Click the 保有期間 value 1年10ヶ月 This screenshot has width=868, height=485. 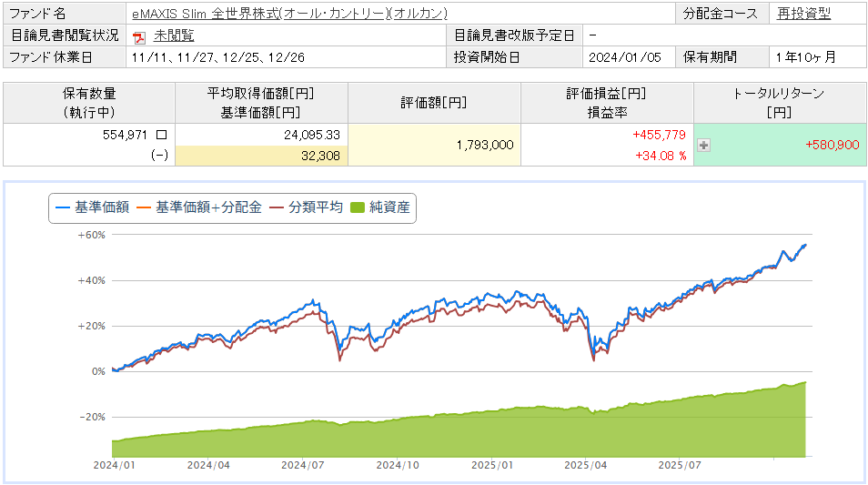pyautogui.click(x=805, y=56)
